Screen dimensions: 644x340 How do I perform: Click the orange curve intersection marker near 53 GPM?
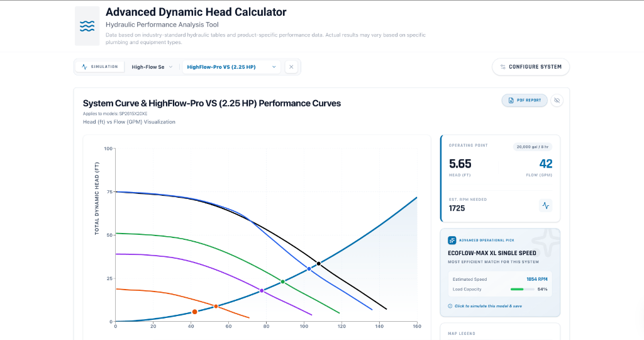(x=216, y=307)
